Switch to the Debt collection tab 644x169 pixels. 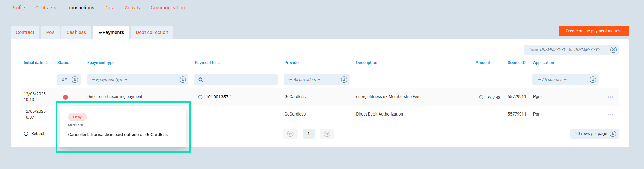point(152,33)
